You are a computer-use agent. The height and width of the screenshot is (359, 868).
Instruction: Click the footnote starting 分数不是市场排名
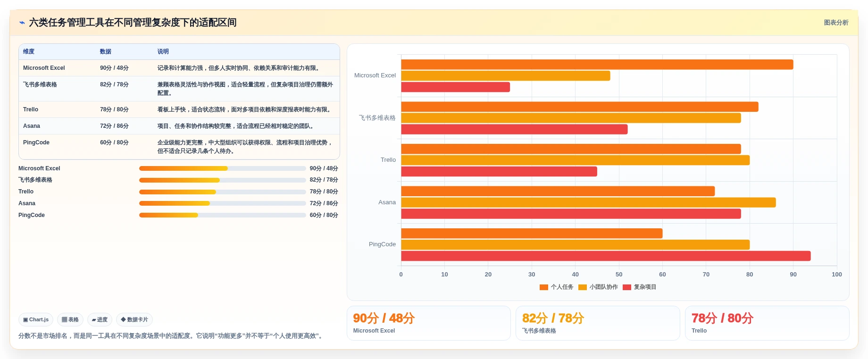[x=172, y=336]
